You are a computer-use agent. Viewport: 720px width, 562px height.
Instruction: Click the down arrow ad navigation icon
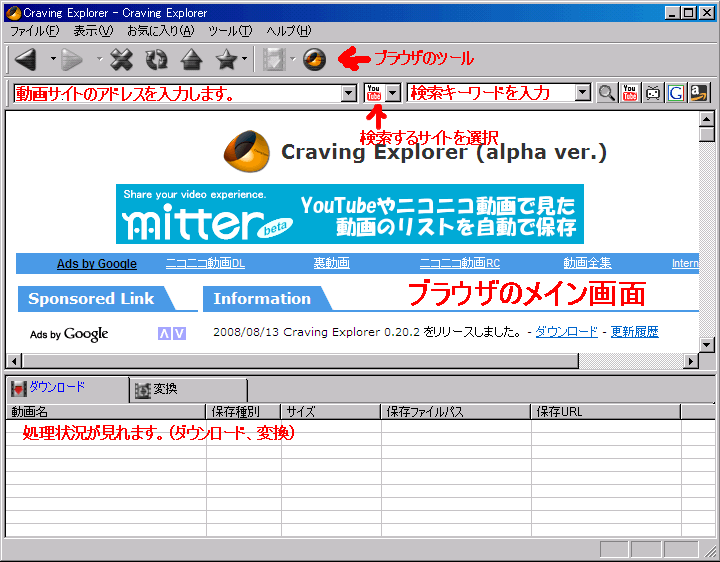tap(180, 334)
